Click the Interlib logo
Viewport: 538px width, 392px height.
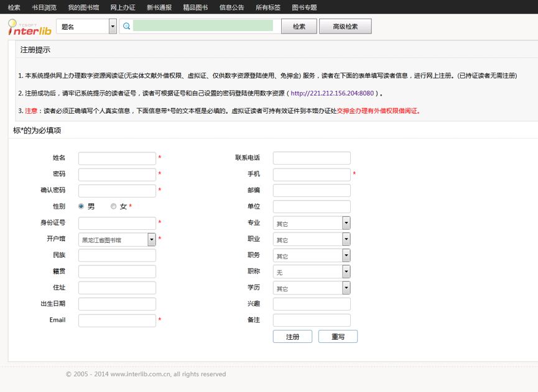click(30, 27)
